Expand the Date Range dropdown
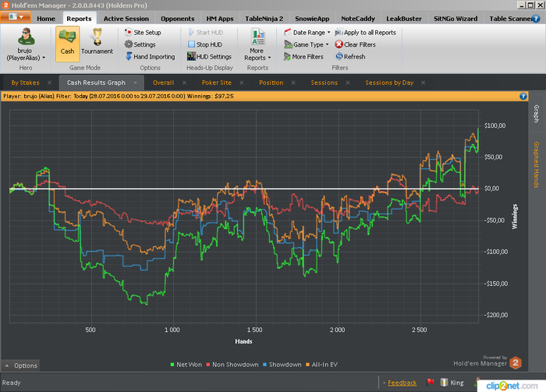The height and width of the screenshot is (392, 546). click(308, 33)
